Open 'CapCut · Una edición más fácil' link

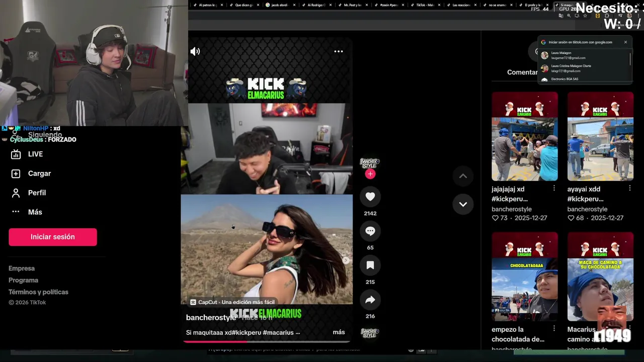point(232,302)
